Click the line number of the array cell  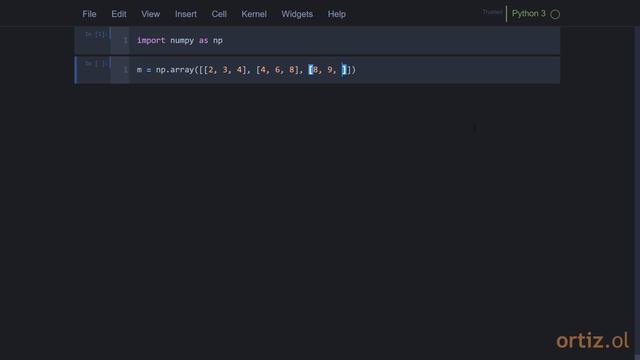click(x=125, y=70)
